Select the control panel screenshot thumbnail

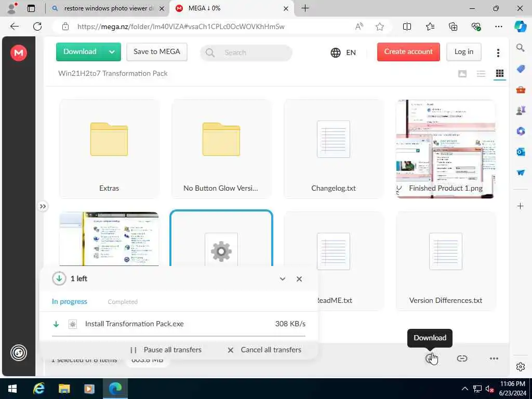click(109, 239)
